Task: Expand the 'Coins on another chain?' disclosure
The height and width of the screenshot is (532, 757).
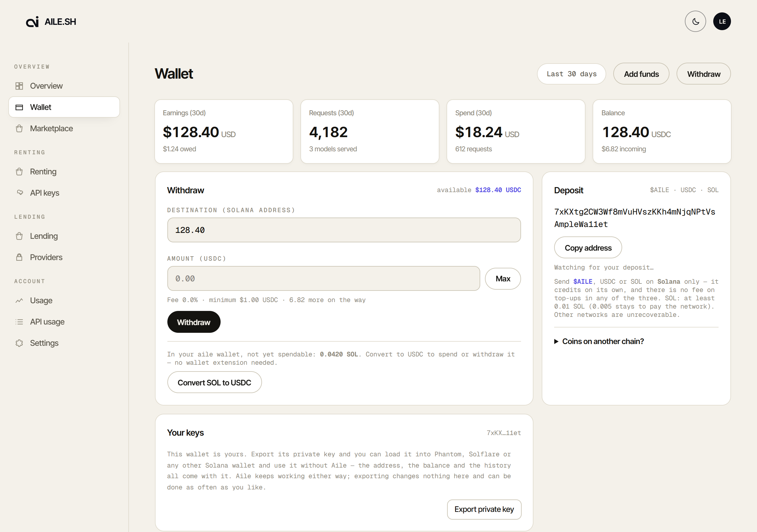Action: pyautogui.click(x=599, y=341)
